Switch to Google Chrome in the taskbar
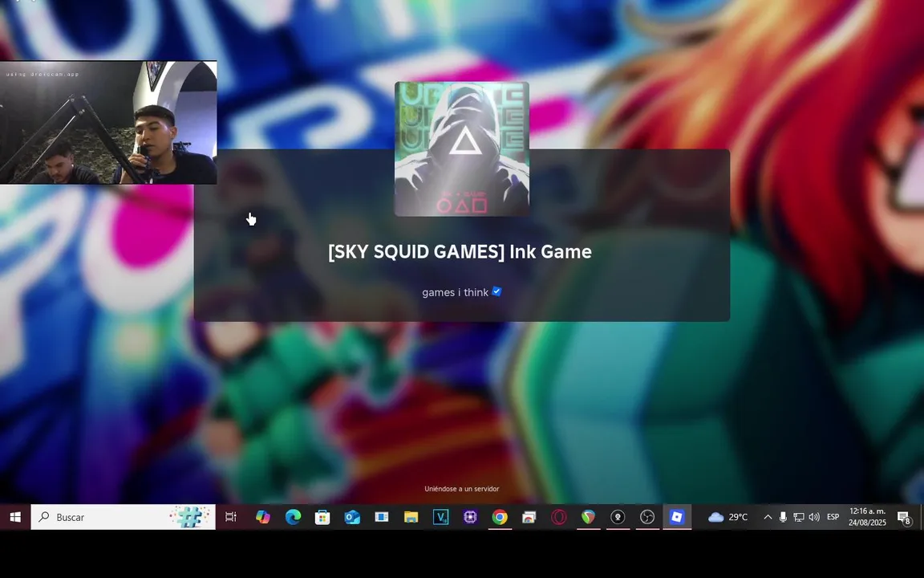Viewport: 924px width, 578px height. 500,517
